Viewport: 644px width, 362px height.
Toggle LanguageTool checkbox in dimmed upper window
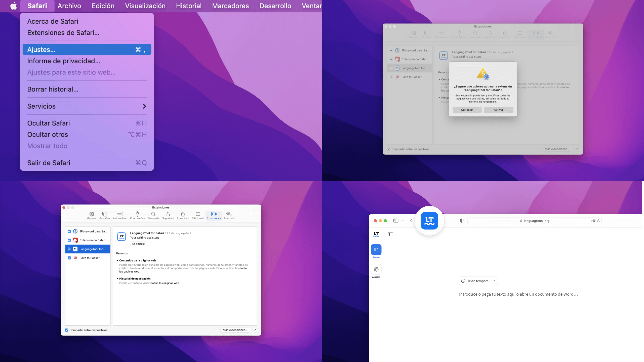click(x=391, y=68)
